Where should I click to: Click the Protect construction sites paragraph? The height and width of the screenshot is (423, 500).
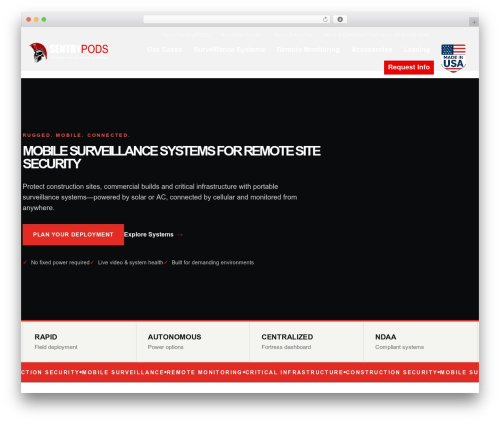[x=160, y=197]
